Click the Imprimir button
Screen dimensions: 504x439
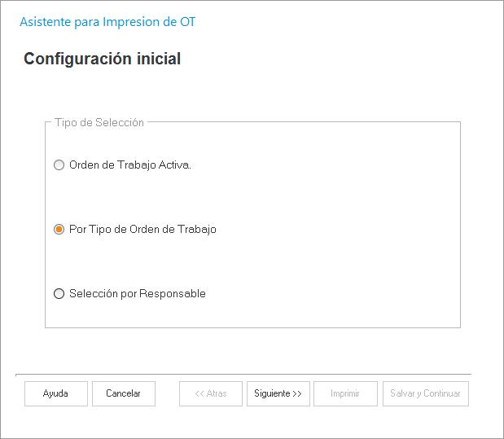coord(345,393)
